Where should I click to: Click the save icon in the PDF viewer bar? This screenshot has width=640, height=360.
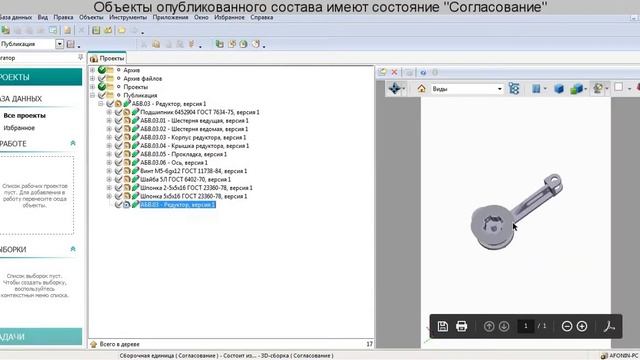click(x=443, y=326)
